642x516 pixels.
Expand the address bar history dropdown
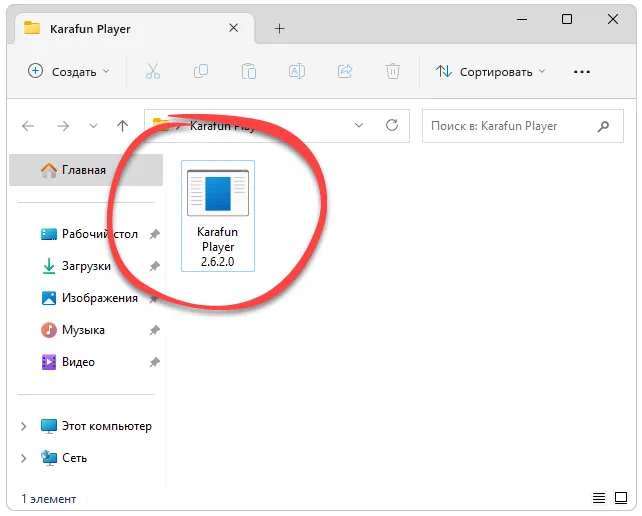point(359,125)
